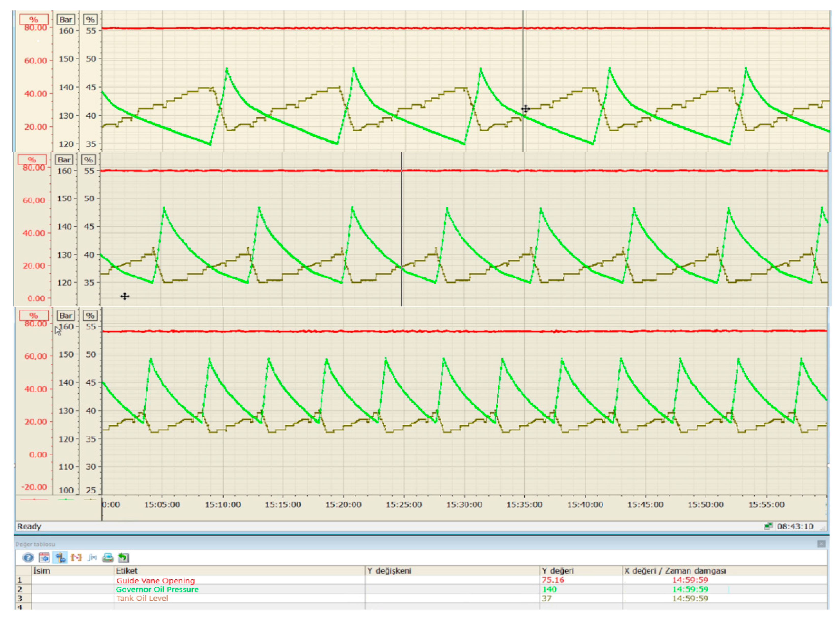Click the Bar axis label in middle chart
Screen dimensions: 840x618
pos(64,160)
